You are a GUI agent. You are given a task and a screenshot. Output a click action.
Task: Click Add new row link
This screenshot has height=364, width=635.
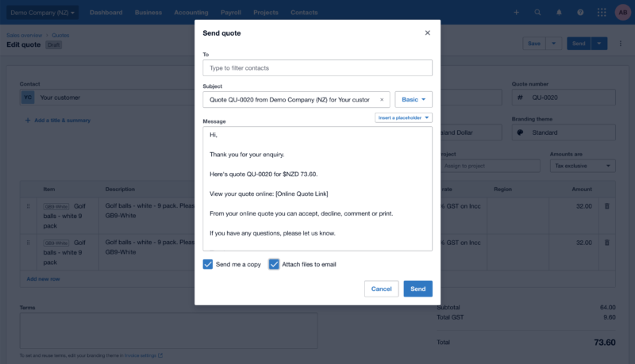44,279
